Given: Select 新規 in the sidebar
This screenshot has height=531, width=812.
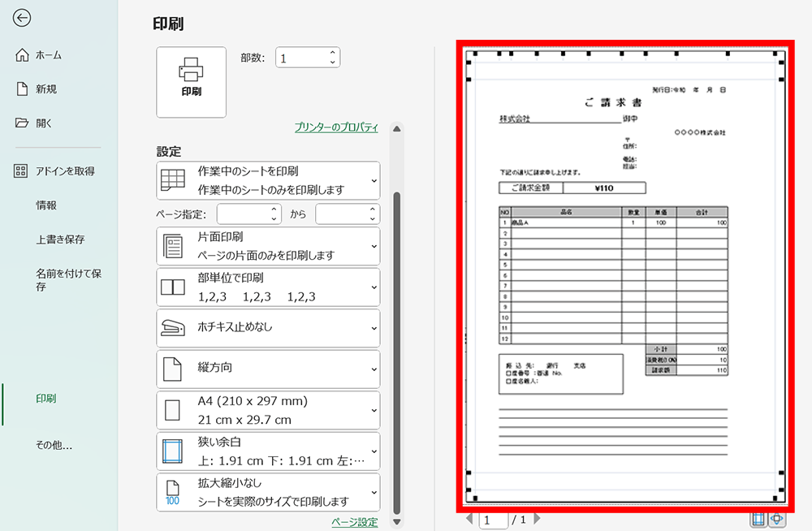Looking at the screenshot, I should tap(46, 89).
